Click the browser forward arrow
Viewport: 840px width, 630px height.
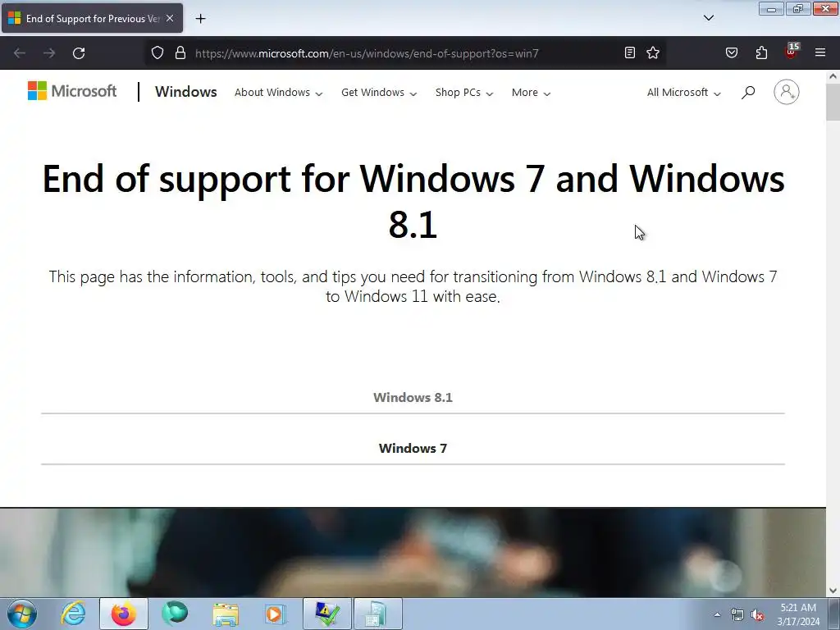click(49, 53)
